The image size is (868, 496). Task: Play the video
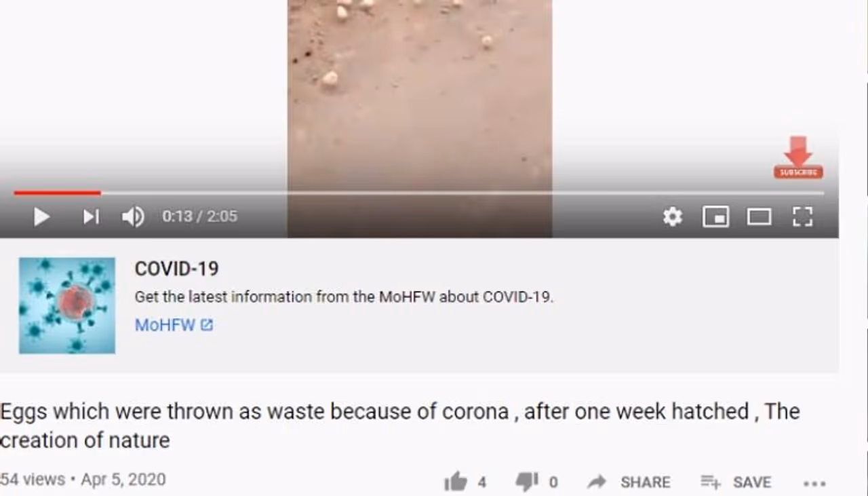[x=41, y=216]
